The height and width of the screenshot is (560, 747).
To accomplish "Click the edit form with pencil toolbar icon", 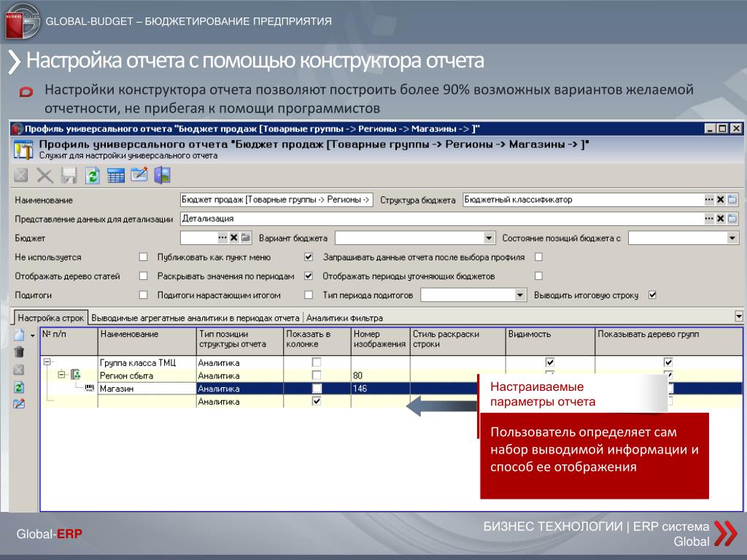I will pos(139,175).
